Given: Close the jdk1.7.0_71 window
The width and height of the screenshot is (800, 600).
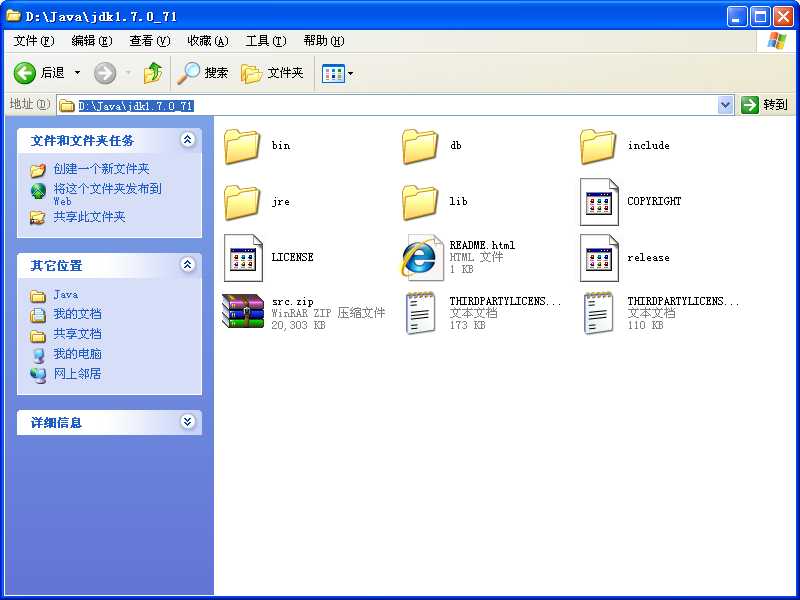Looking at the screenshot, I should click(783, 17).
